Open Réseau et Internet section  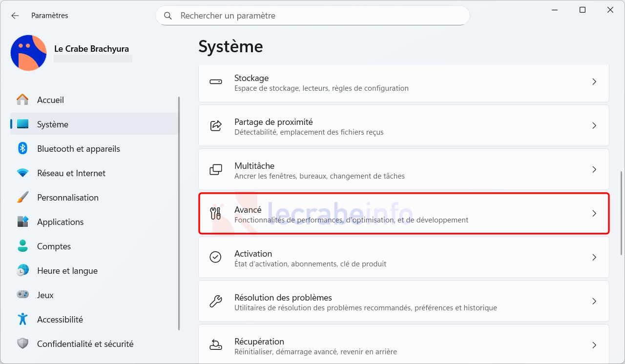point(94,173)
